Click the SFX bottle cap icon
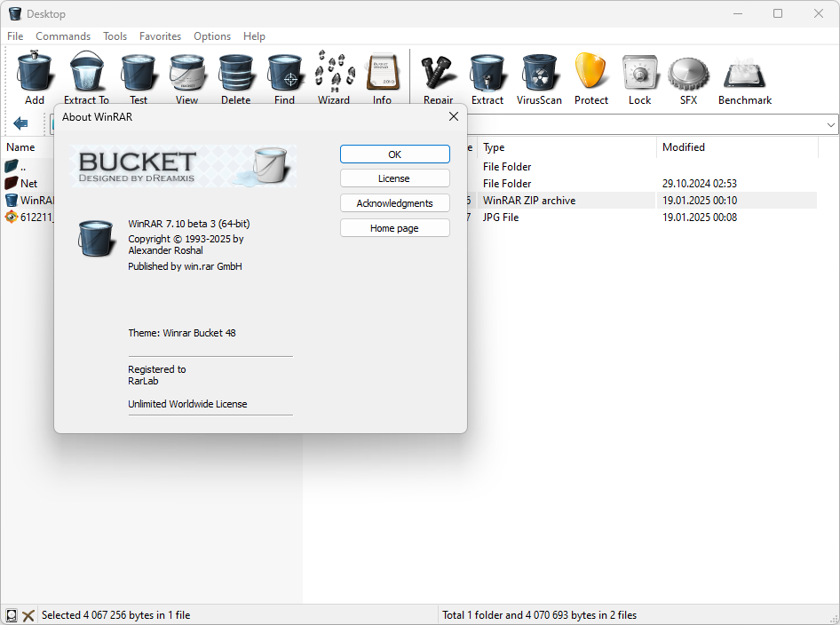 tap(688, 73)
